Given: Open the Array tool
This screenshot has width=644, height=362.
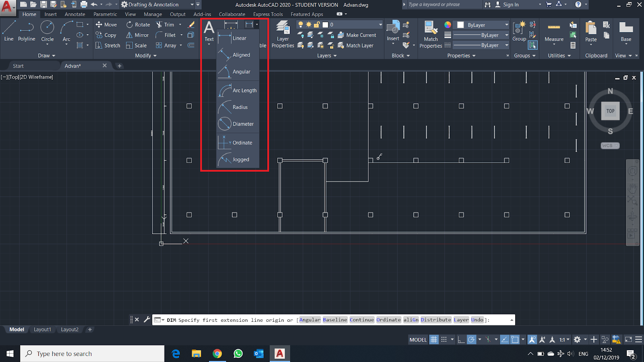Looking at the screenshot, I should [166, 45].
